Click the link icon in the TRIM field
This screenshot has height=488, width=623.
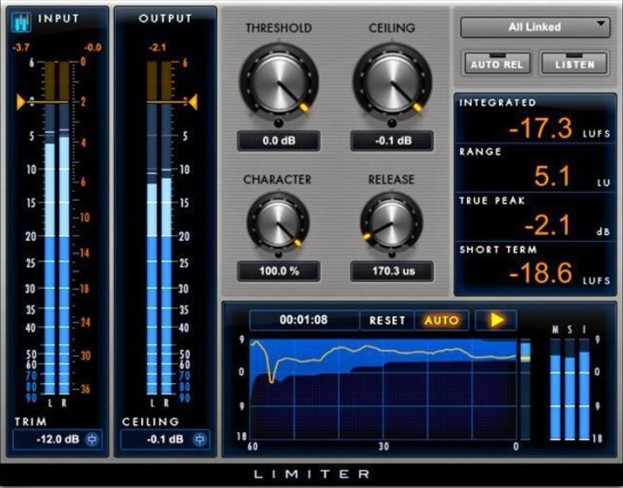tap(92, 439)
